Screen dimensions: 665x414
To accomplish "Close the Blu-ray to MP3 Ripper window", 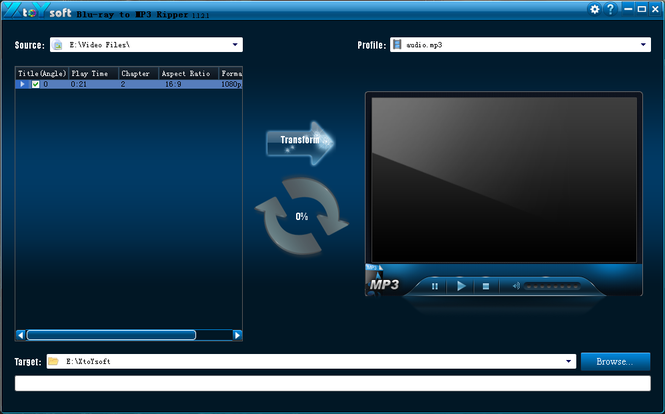I will click(x=655, y=8).
